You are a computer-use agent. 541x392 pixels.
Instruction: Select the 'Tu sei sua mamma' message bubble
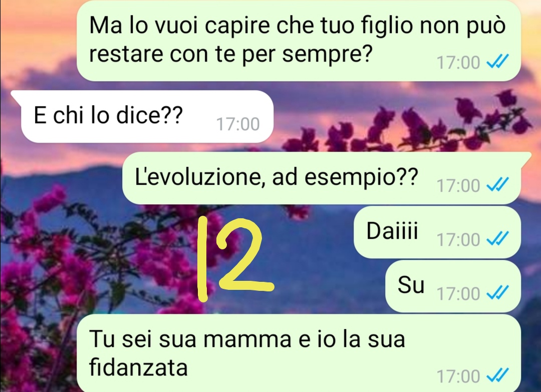coord(299,353)
